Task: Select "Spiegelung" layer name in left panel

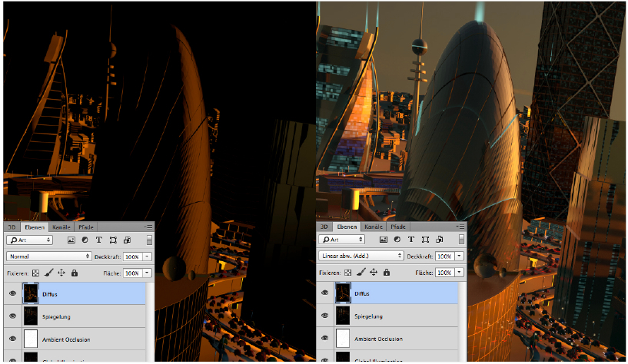Action: click(x=56, y=317)
